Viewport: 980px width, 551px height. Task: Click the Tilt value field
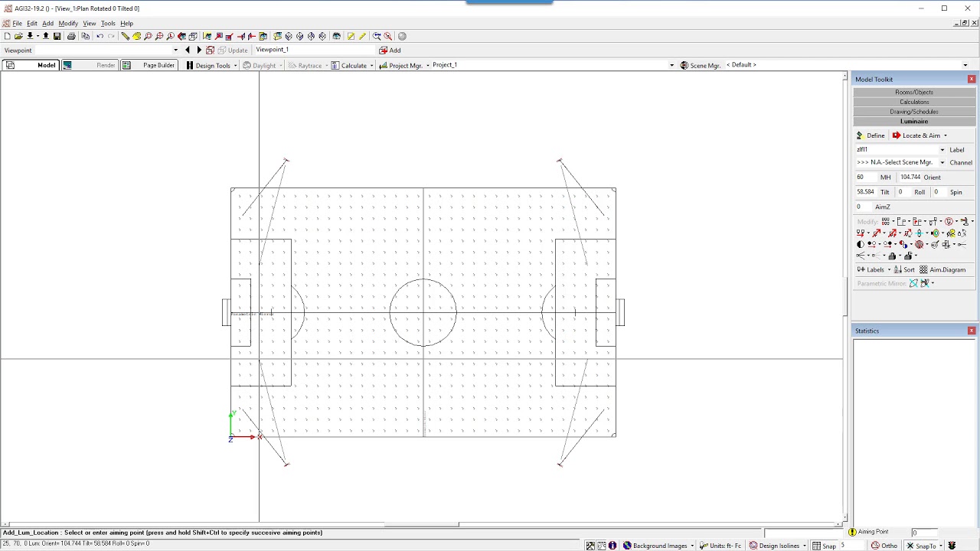click(866, 192)
